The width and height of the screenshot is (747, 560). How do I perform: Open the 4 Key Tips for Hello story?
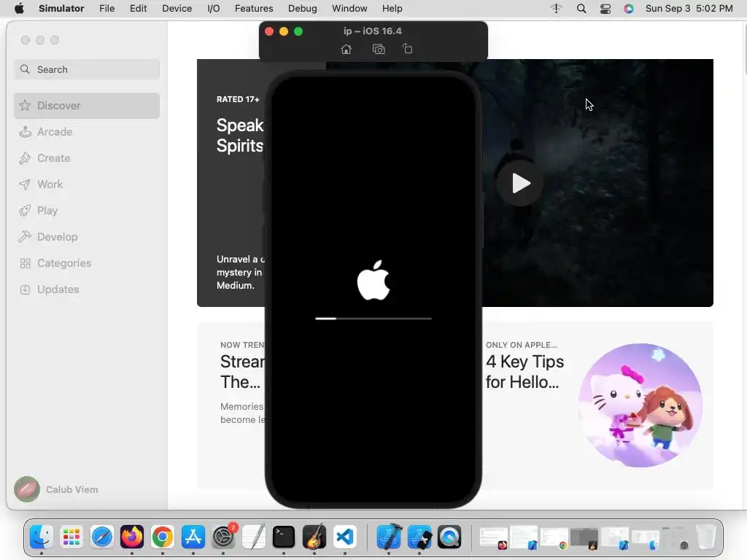coord(525,372)
